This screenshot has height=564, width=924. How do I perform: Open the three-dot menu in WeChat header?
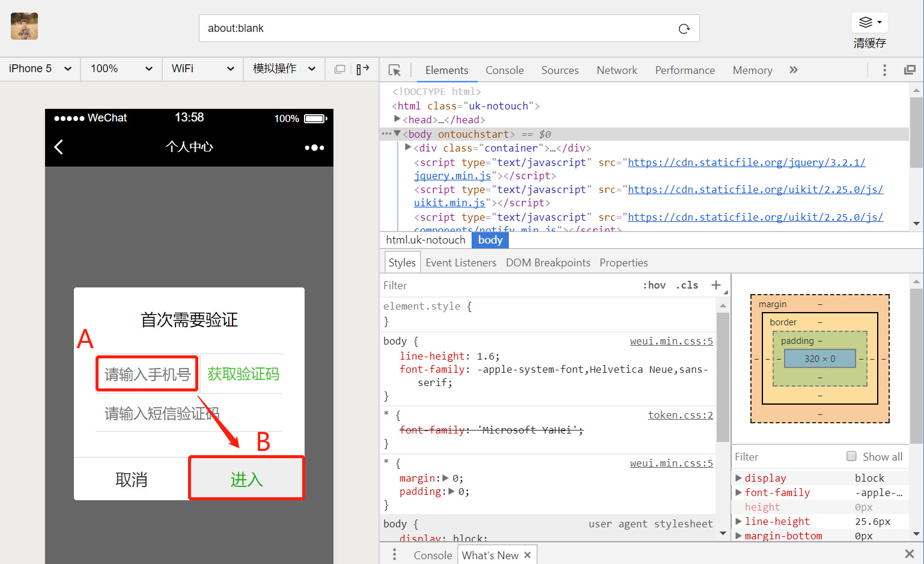tap(314, 148)
